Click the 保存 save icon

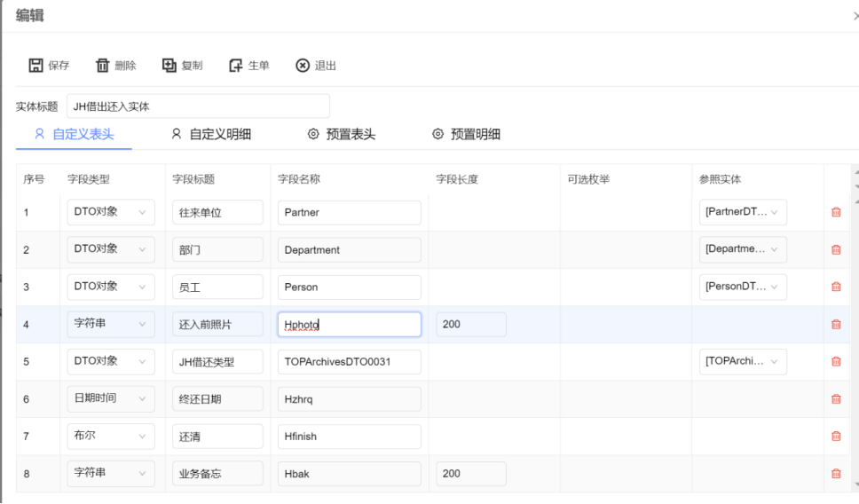(35, 66)
